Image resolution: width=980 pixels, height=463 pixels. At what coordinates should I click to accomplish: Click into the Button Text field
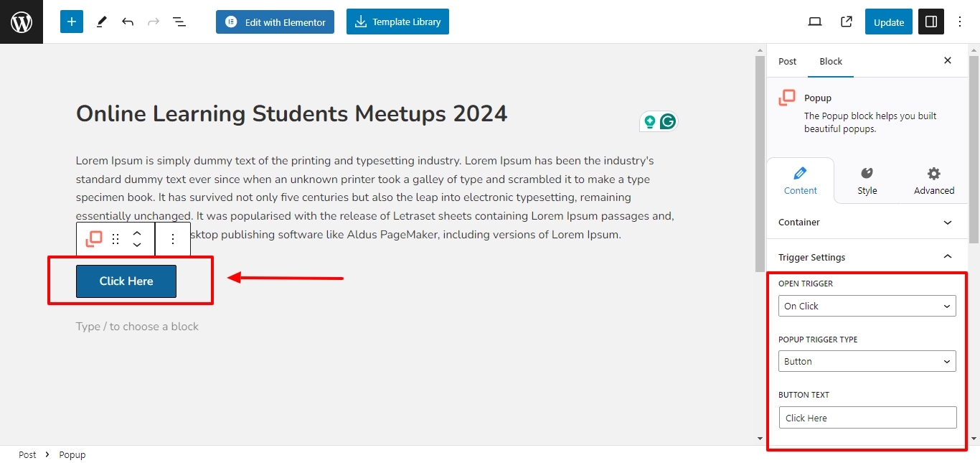(867, 418)
